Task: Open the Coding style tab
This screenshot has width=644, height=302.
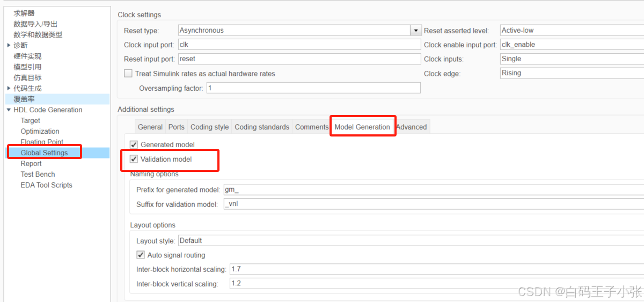Action: [x=209, y=127]
